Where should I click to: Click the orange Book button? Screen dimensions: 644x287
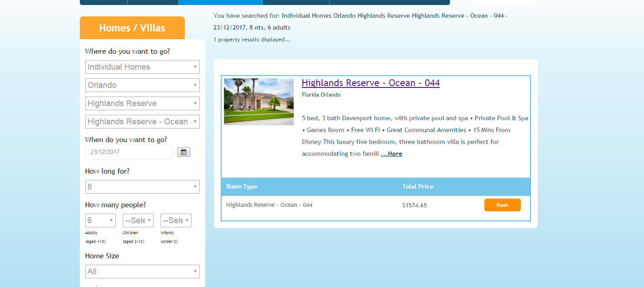pyautogui.click(x=503, y=205)
